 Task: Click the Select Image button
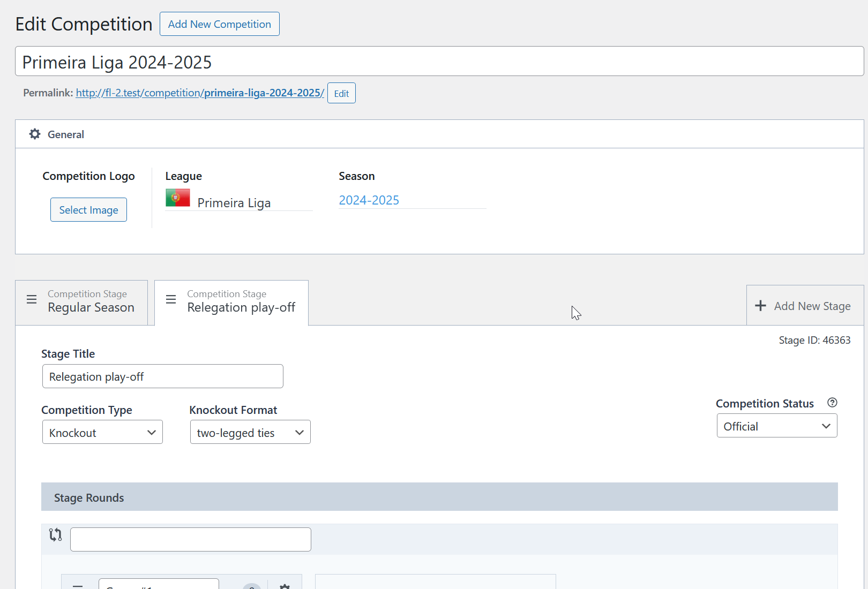pos(88,210)
